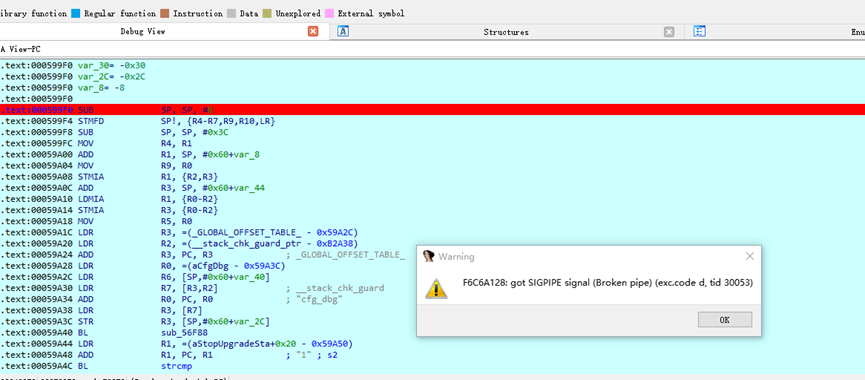This screenshot has height=380, width=865.
Task: Click the Unexplored legend color swatch
Action: click(268, 13)
